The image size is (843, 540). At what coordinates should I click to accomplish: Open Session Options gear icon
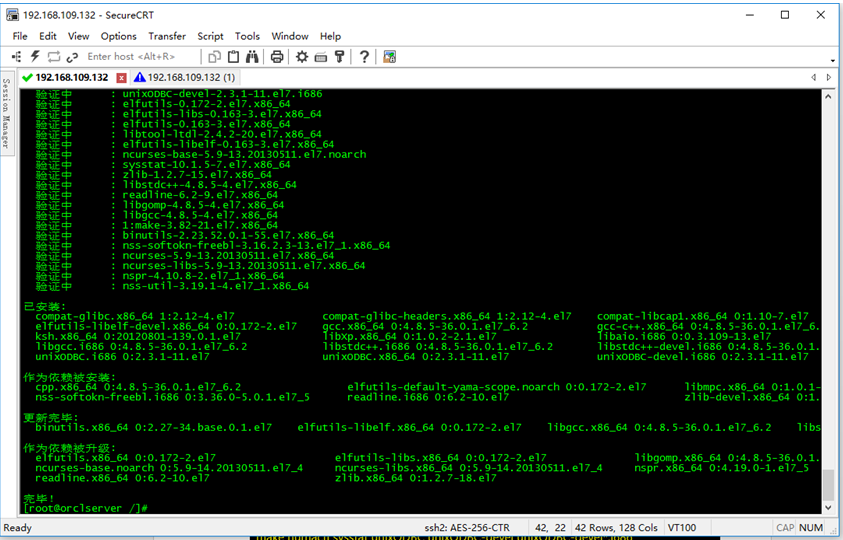tap(302, 56)
